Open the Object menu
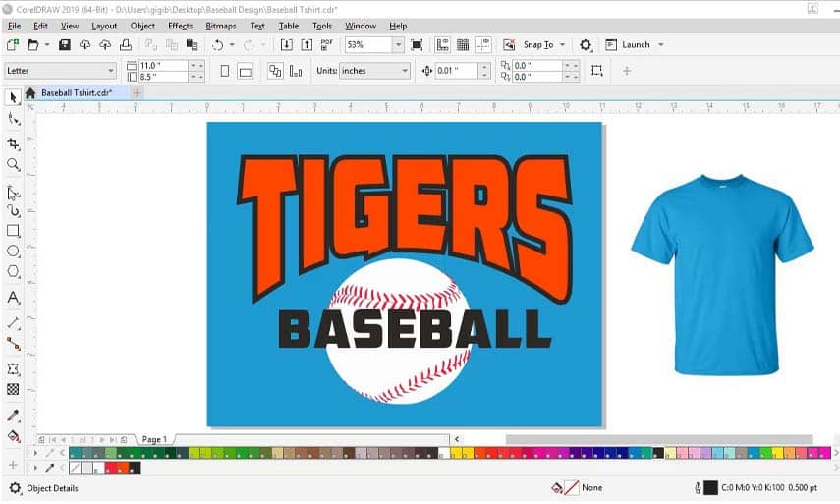 click(x=142, y=26)
